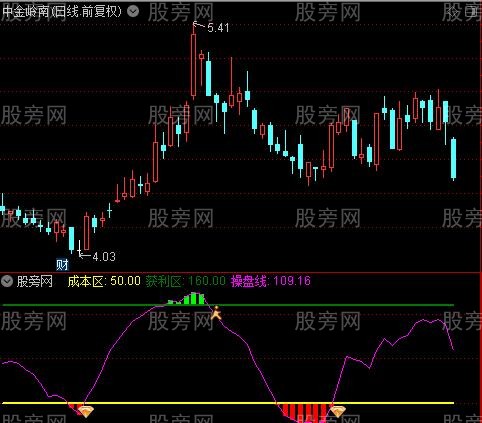The width and height of the screenshot is (482, 423).
Task: Select the chart title 中金岭南(日线.前复权)
Action: pos(62,12)
